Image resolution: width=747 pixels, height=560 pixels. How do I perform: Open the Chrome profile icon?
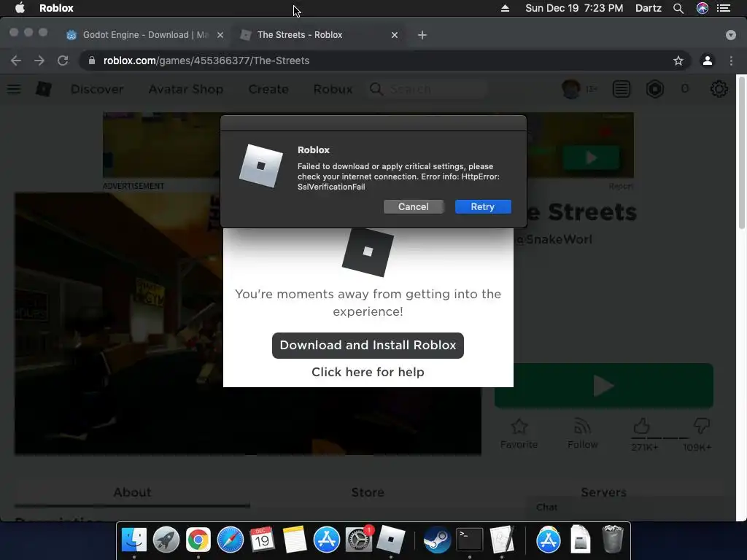point(708,61)
